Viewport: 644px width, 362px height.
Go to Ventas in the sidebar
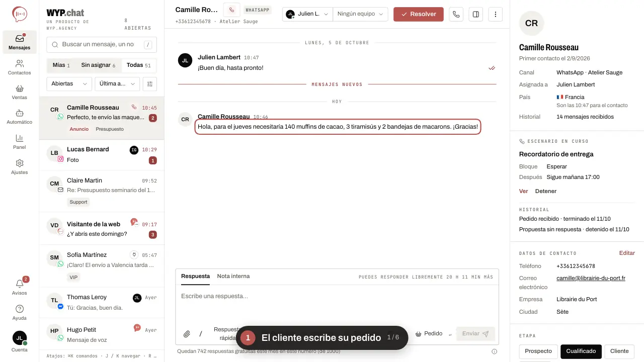click(x=20, y=92)
